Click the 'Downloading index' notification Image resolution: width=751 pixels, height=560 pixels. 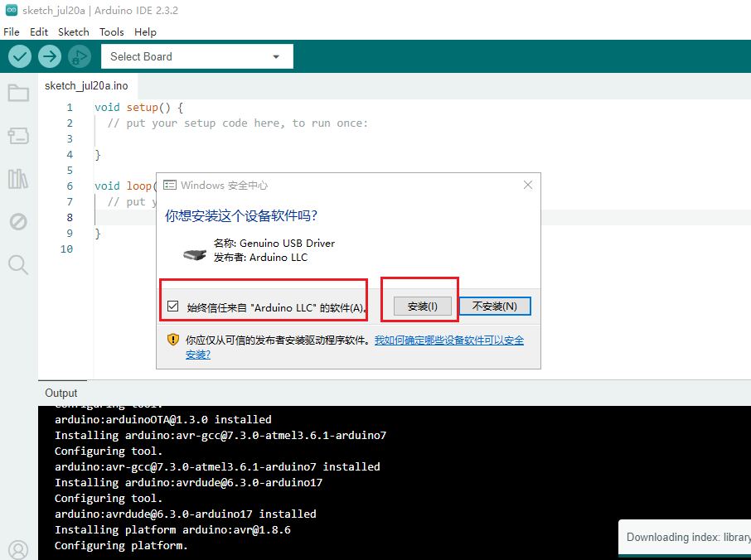tap(685, 537)
